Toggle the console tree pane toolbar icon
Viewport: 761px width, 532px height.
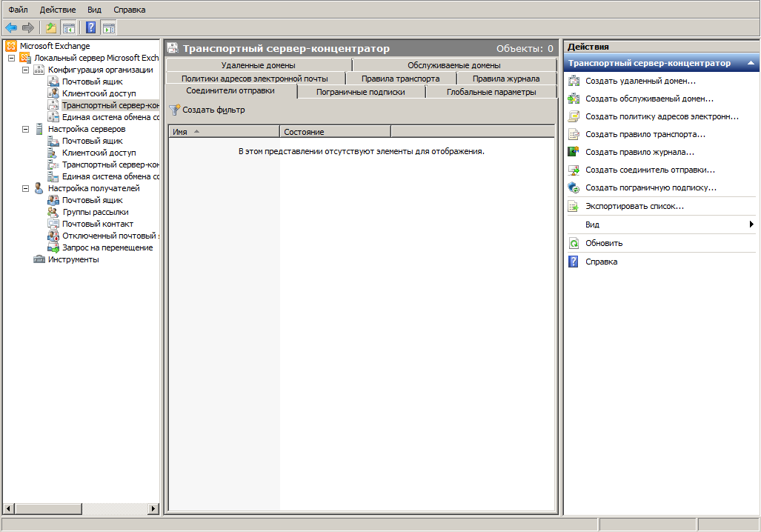[x=69, y=28]
